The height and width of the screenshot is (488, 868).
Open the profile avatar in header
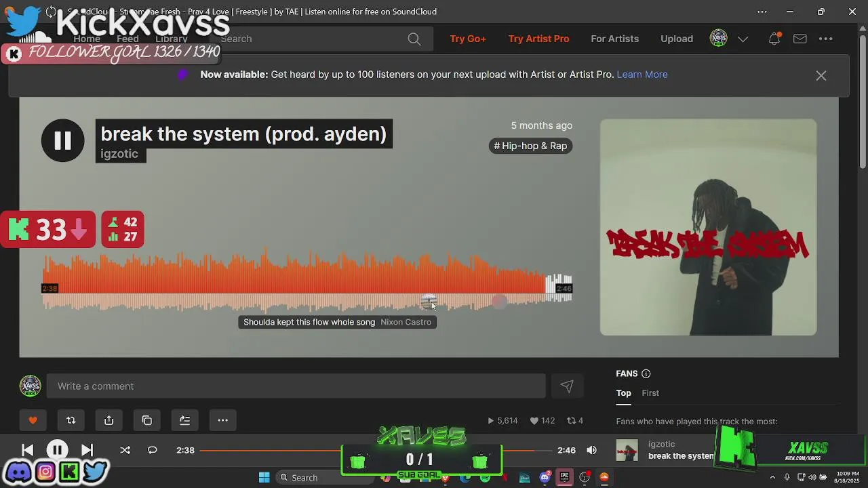click(x=718, y=39)
